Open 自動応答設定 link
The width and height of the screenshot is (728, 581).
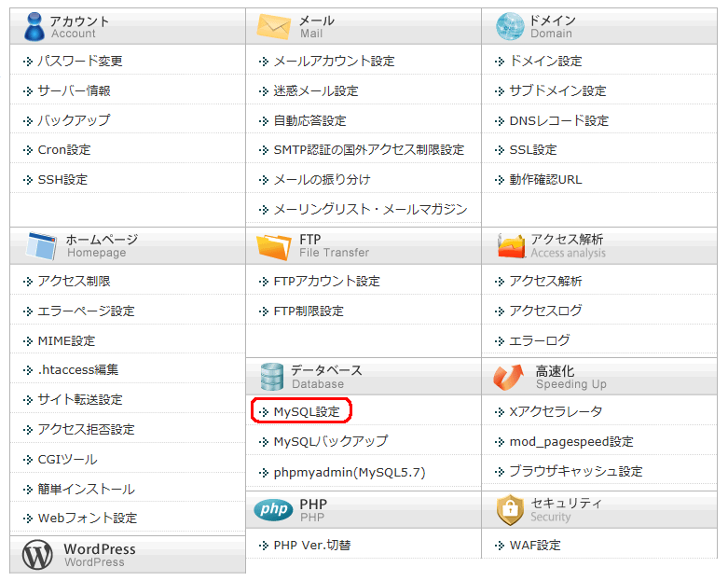pyautogui.click(x=309, y=120)
